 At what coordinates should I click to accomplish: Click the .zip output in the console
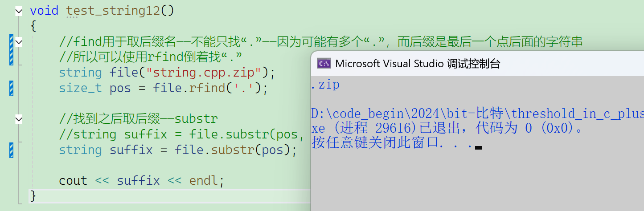pos(326,85)
